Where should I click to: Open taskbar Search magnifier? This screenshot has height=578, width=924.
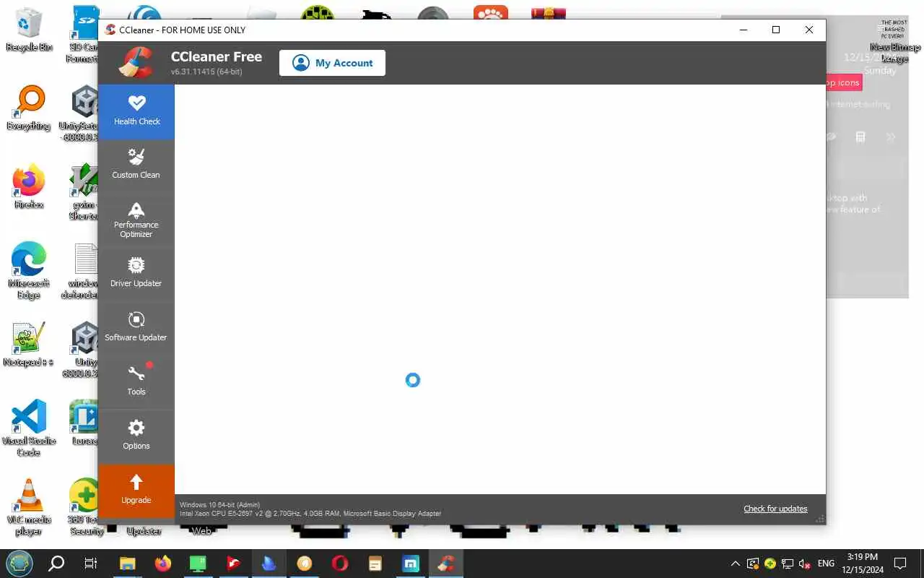pyautogui.click(x=56, y=564)
